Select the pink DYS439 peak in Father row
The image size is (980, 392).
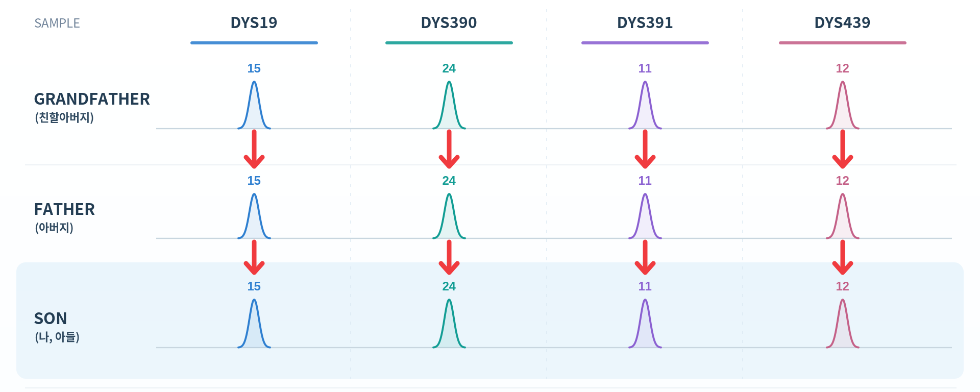(843, 216)
